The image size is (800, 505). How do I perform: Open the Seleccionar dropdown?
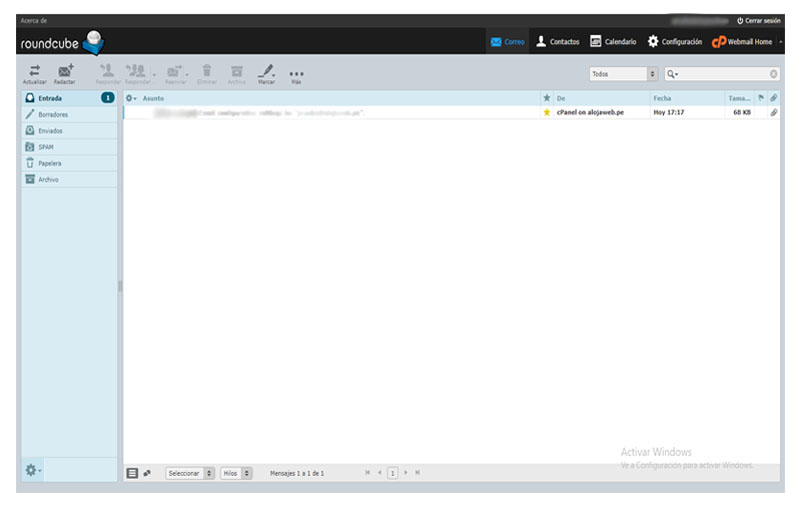(190, 473)
